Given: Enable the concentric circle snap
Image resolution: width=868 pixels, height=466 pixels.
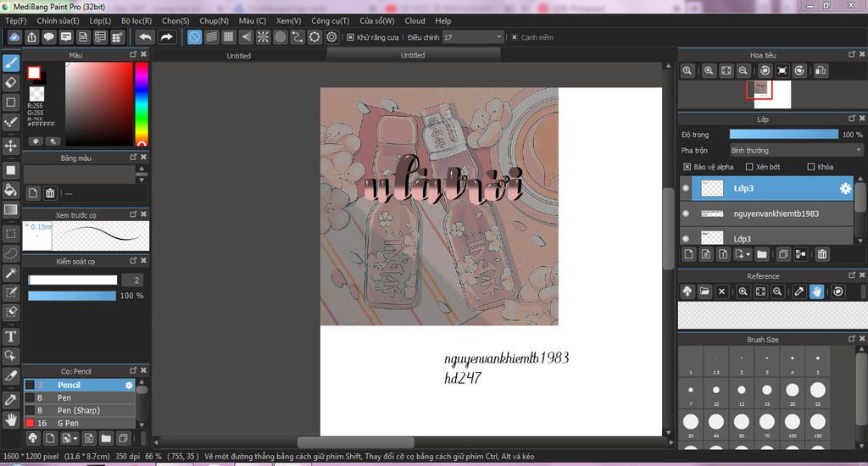Looking at the screenshot, I should (x=280, y=37).
